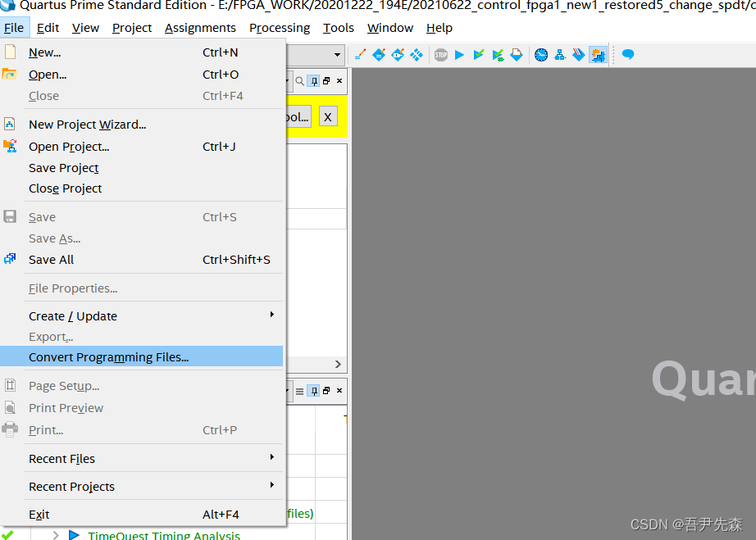The image size is (756, 540).
Task: Open the lower panel's hamburger menu icon
Action: pos(300,391)
